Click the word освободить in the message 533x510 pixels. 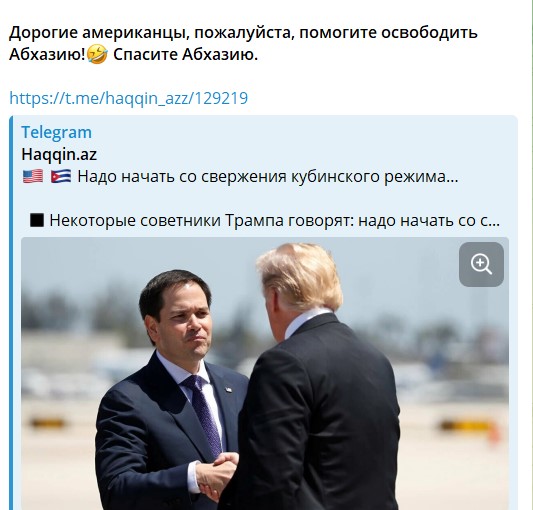[429, 33]
